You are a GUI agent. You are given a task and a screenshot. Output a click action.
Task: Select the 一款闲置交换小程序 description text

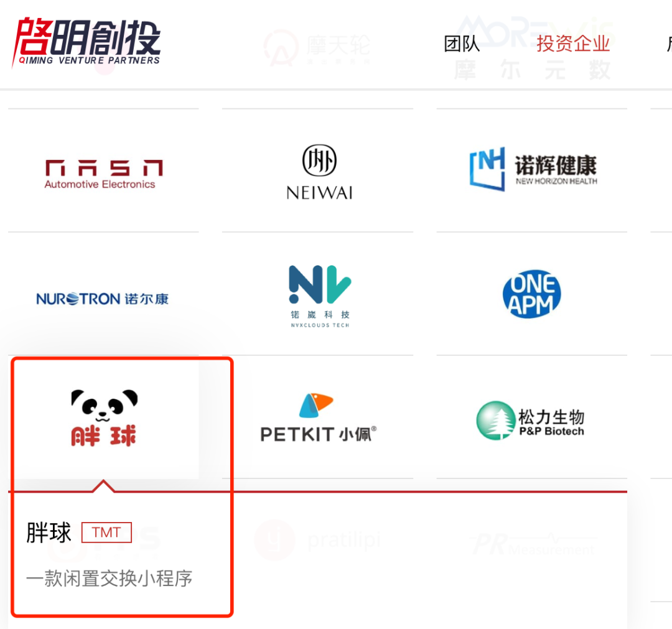click(110, 579)
